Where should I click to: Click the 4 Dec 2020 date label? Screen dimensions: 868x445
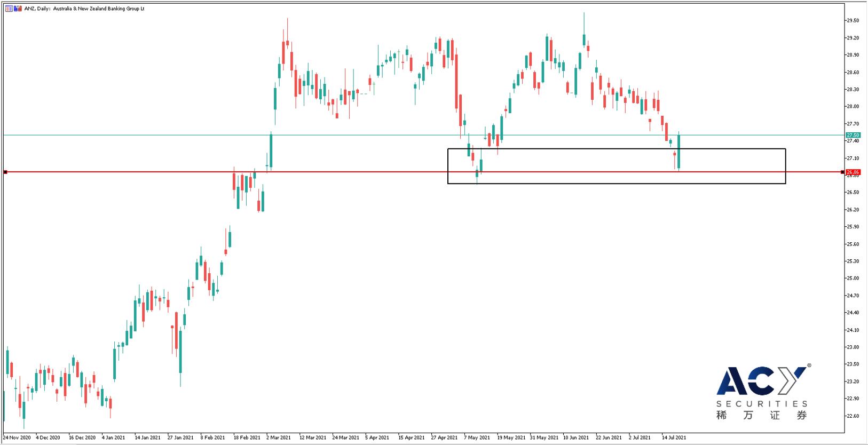click(x=48, y=438)
